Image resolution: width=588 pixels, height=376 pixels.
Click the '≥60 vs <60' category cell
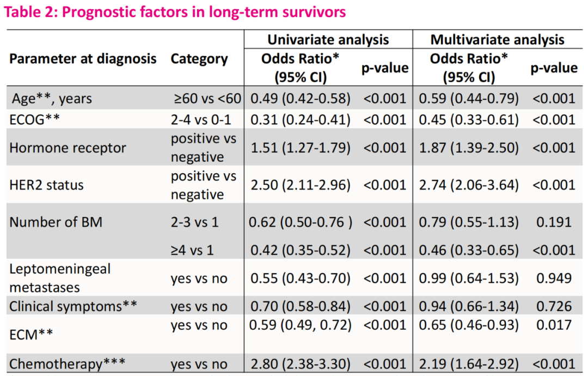click(206, 99)
